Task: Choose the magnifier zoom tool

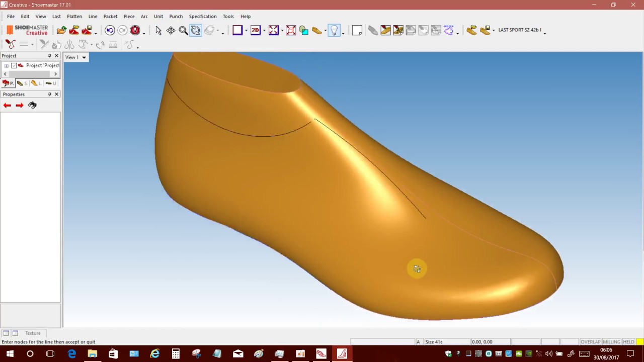Action: (183, 30)
